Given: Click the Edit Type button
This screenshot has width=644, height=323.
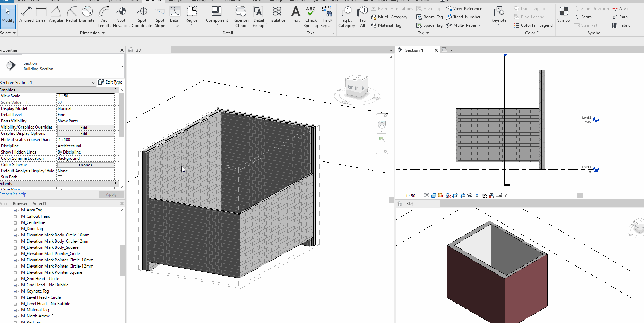Looking at the screenshot, I should click(x=111, y=82).
